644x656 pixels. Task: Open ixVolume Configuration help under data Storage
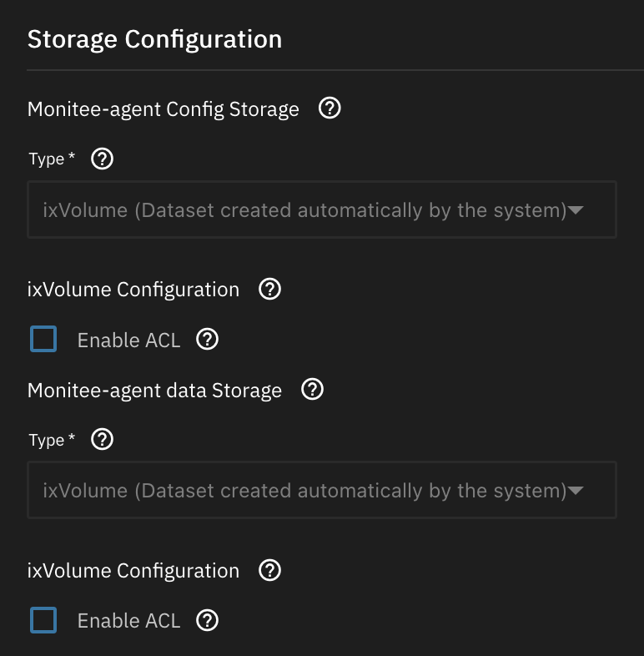(270, 571)
